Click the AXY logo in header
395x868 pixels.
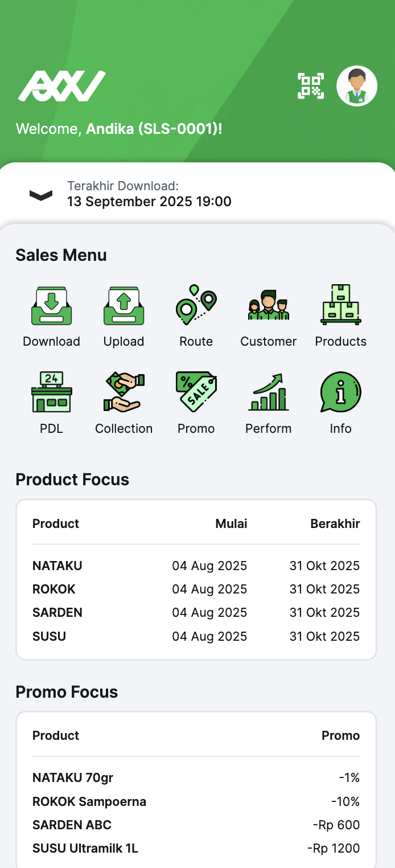coord(61,86)
